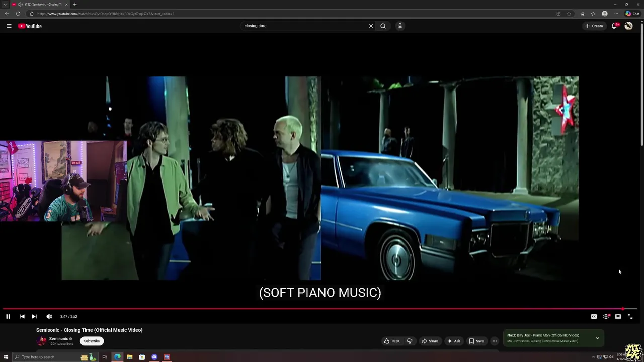Start a voice search with the microphone

point(400,26)
